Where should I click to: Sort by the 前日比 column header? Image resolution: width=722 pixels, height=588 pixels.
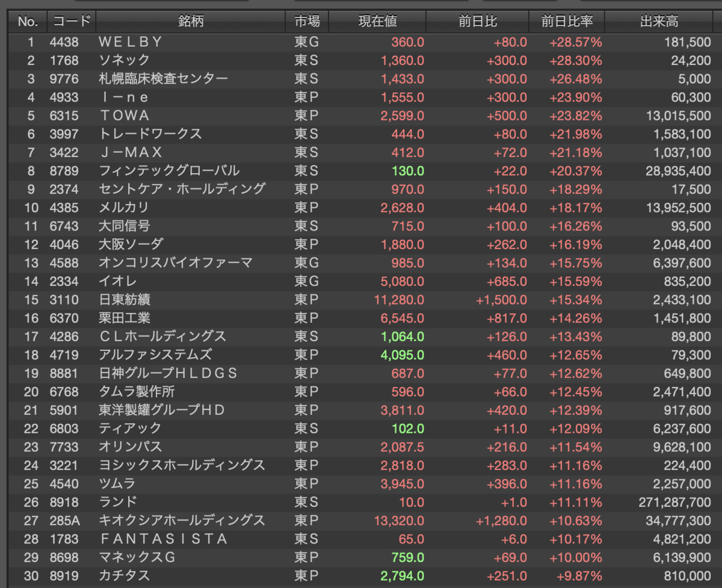point(477,22)
